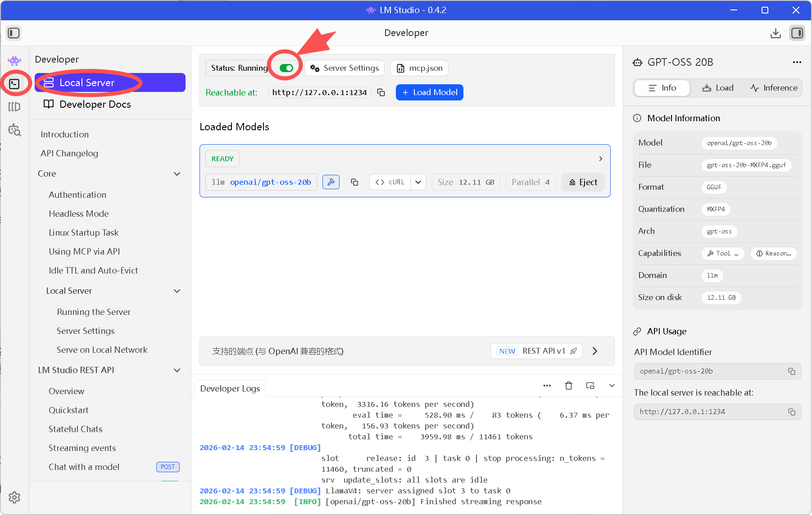The width and height of the screenshot is (812, 515).
Task: Open the Chat robot icon in sidebar
Action: [x=14, y=60]
